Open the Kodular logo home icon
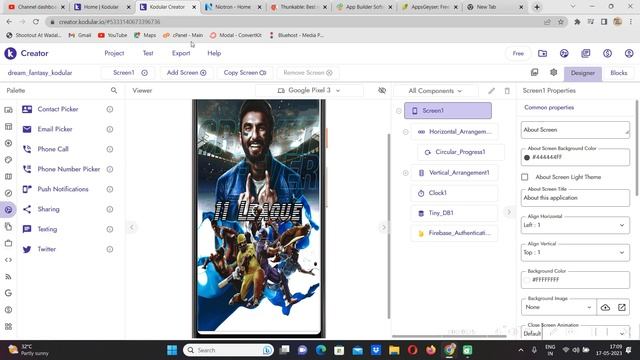This screenshot has height=360, width=640. 10,53
